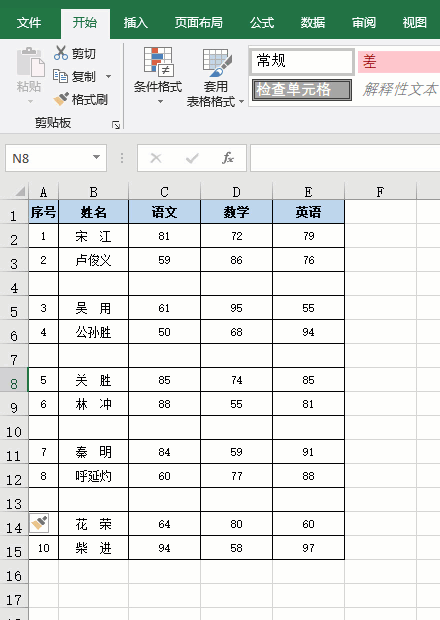Select 柴进's English score 97
The width and height of the screenshot is (440, 620).
click(x=308, y=548)
